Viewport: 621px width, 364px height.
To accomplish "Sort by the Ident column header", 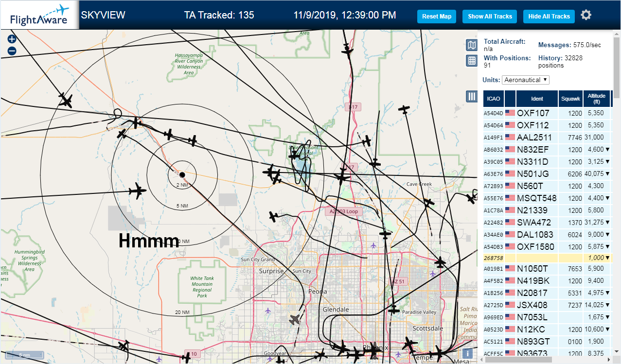I will click(x=537, y=99).
